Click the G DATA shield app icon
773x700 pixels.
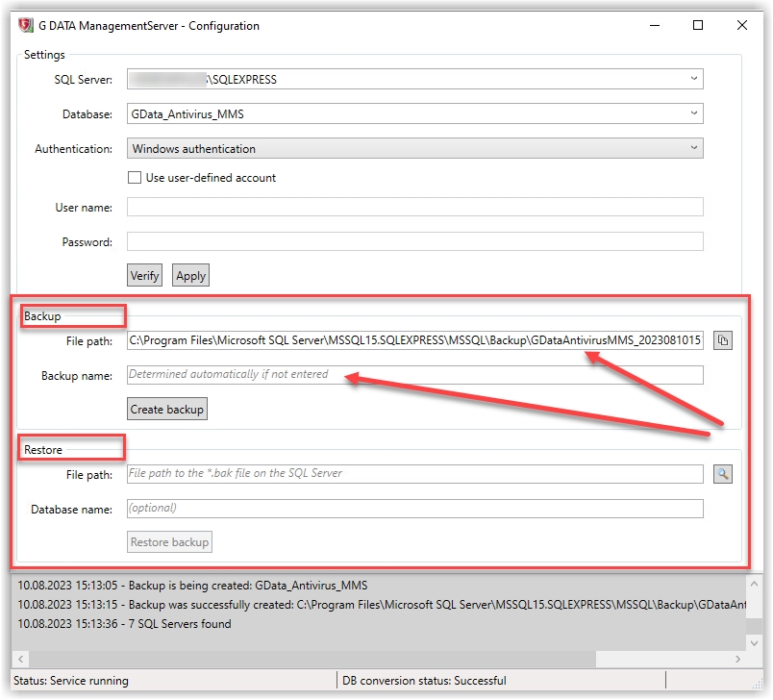(26, 25)
